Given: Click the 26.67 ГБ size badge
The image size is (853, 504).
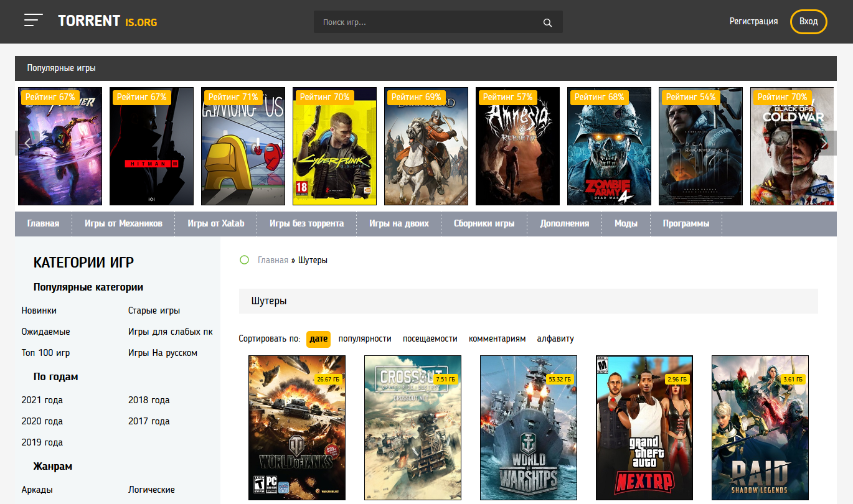Looking at the screenshot, I should click(329, 379).
